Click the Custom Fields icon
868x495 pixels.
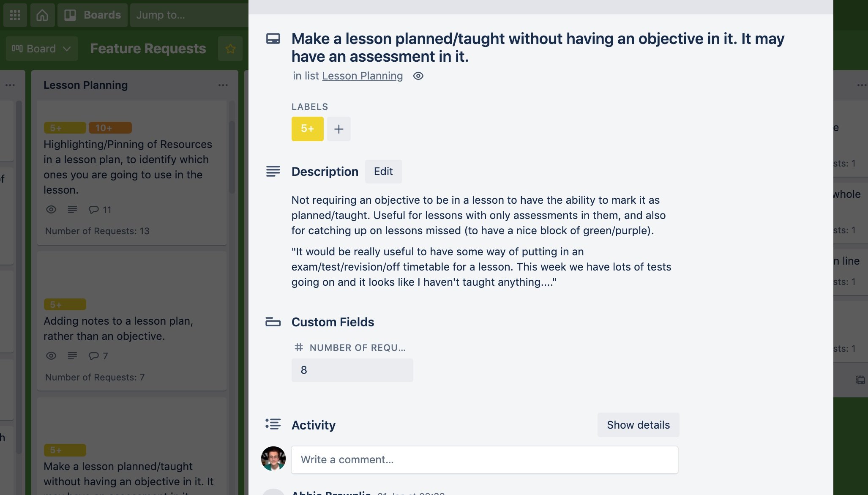[273, 322]
